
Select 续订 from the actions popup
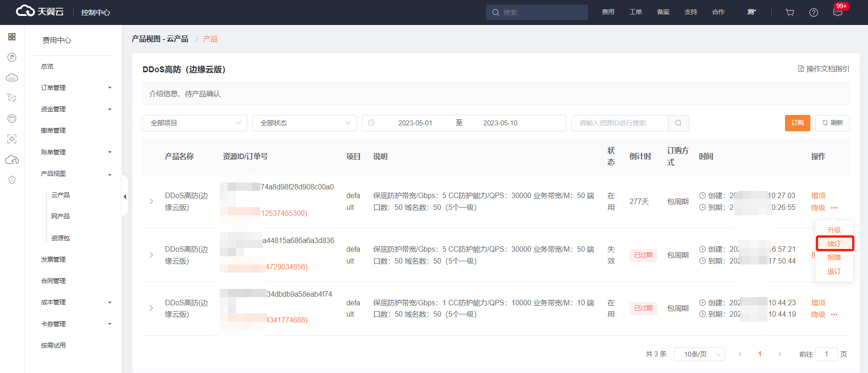tap(834, 244)
